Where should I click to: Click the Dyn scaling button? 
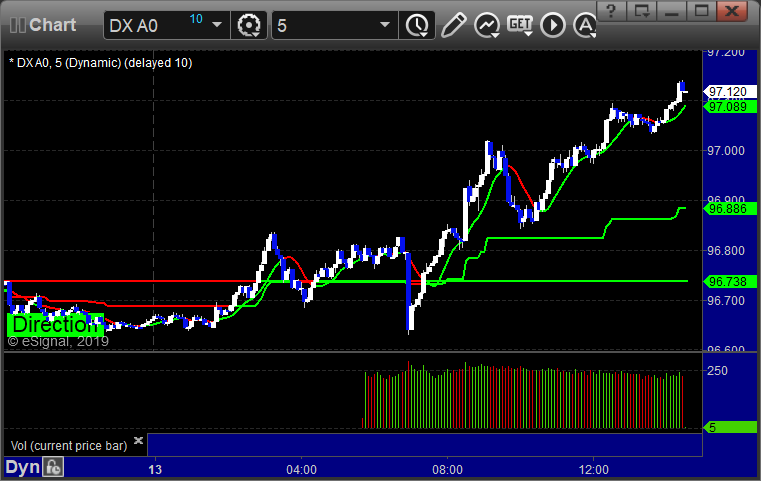tap(22, 467)
